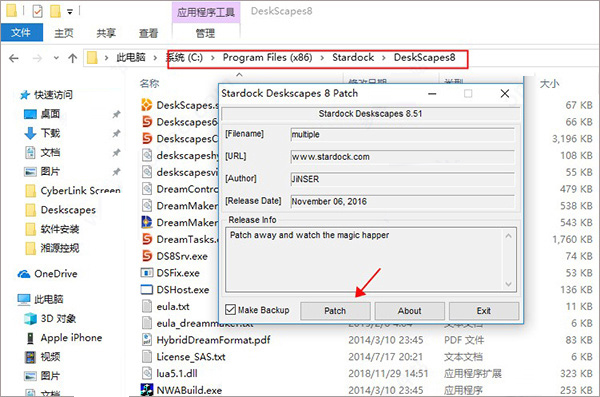Sort files by the 名称 column header
The width and height of the screenshot is (600, 397).
[150, 83]
